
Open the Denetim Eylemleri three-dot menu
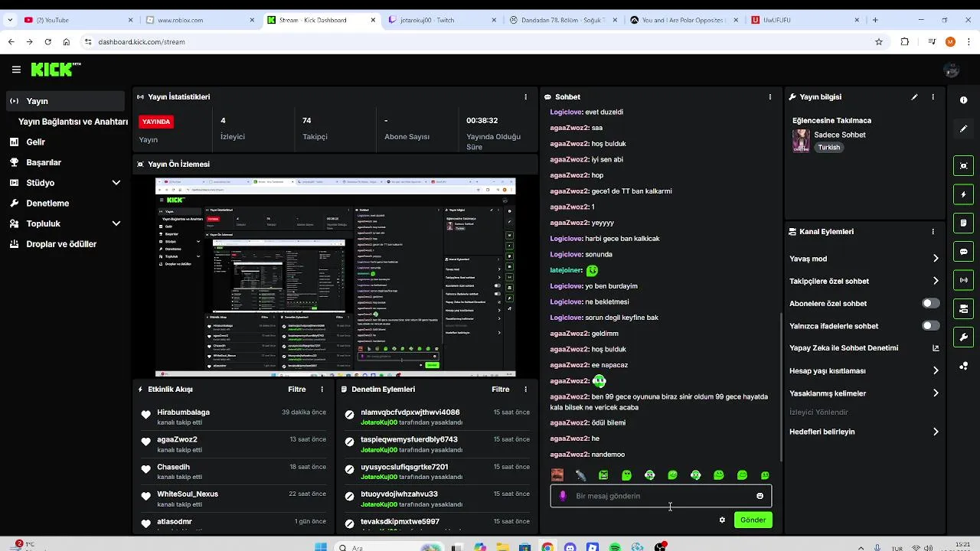[525, 390]
